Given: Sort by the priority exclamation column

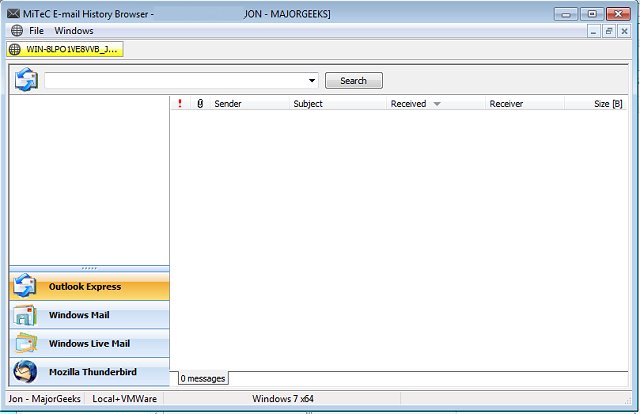Looking at the screenshot, I should 180,104.
